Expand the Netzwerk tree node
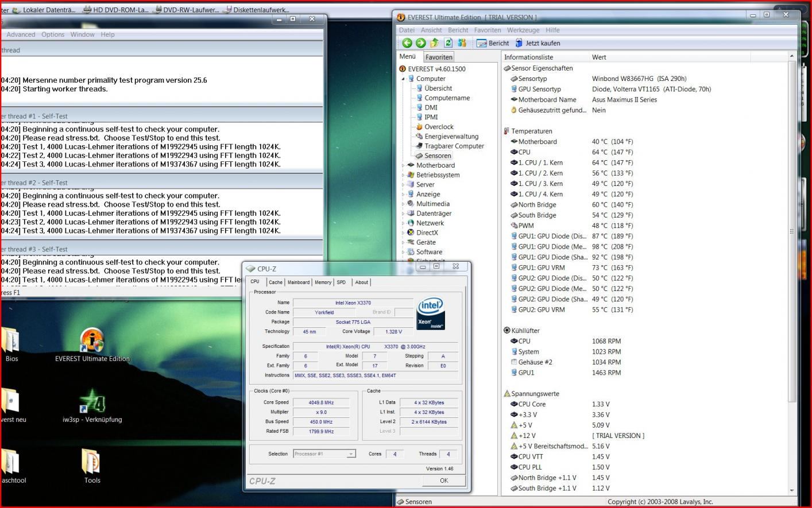 (x=403, y=223)
